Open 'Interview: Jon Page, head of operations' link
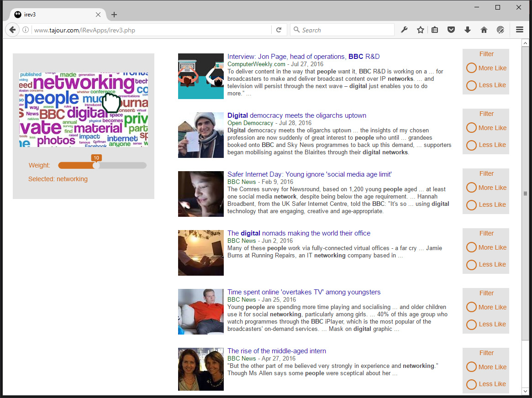Viewport: 532px width, 398px height. click(x=303, y=57)
